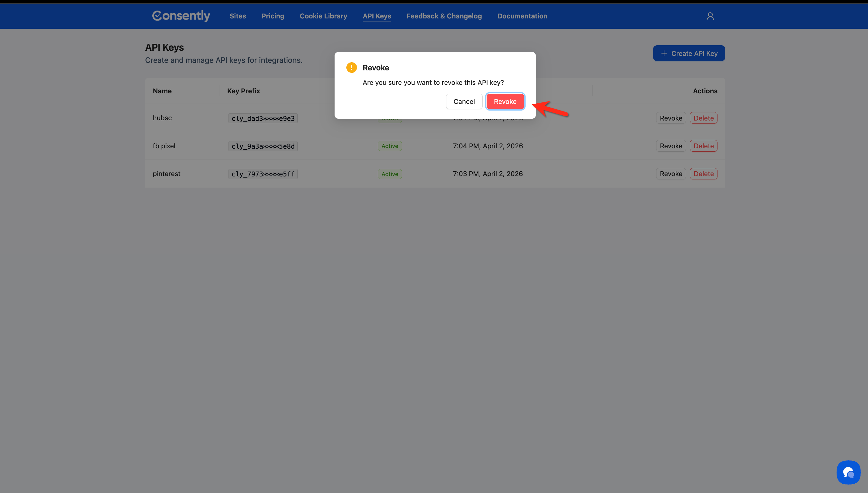
Task: Revoke the fb pixel API key
Action: pos(671,146)
